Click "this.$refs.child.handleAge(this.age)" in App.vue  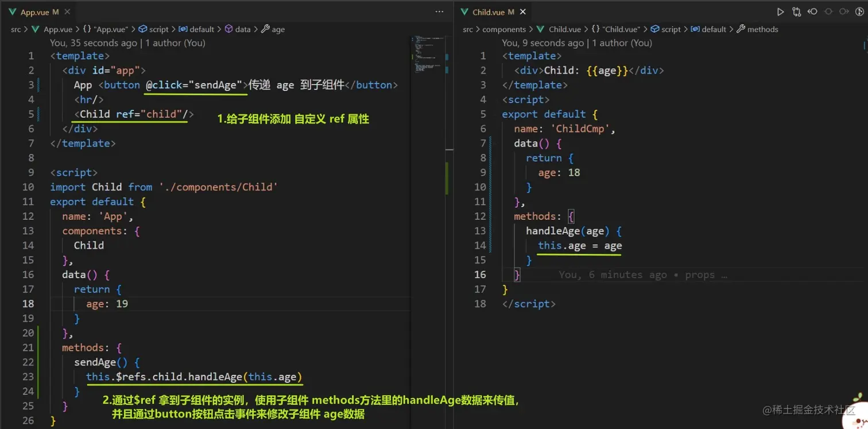coord(194,377)
